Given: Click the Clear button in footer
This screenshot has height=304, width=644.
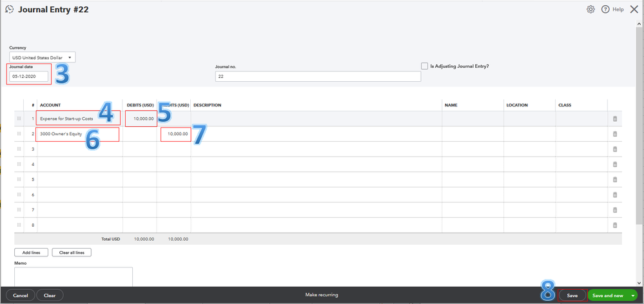Looking at the screenshot, I should pyautogui.click(x=50, y=296).
